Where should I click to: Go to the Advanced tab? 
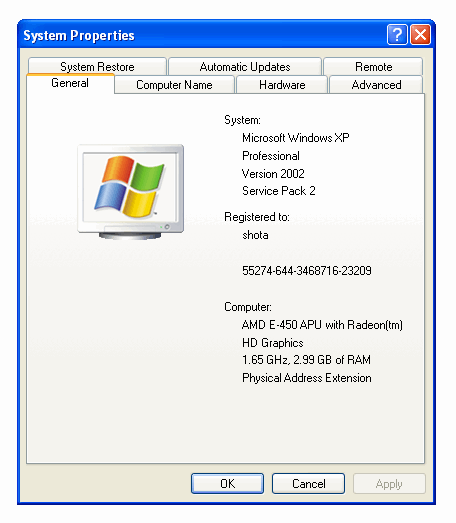[x=376, y=85]
